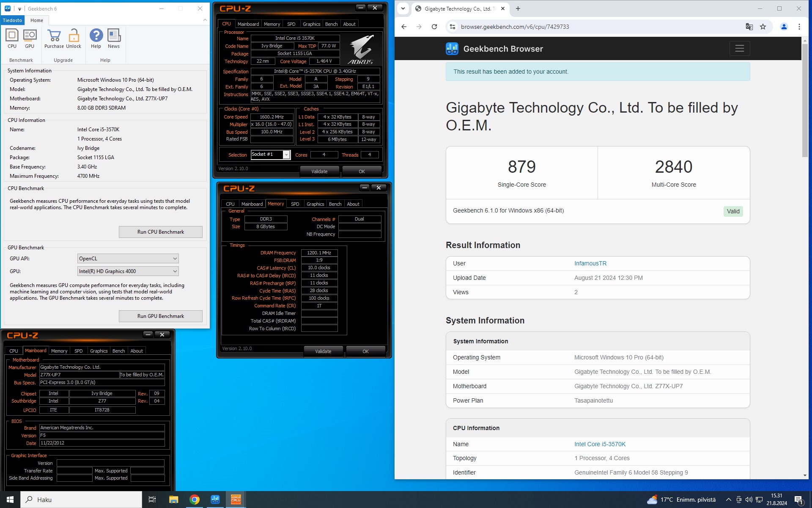Open Task View from taskbar
This screenshot has height=508, width=812.
point(152,500)
